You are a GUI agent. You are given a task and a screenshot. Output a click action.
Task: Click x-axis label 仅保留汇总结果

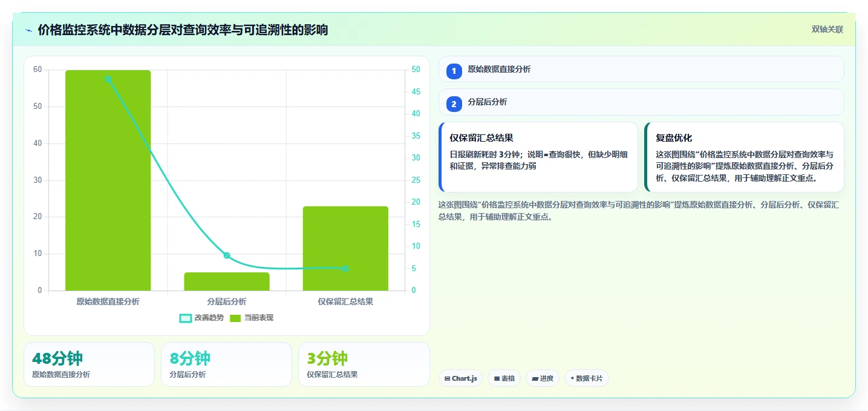click(x=345, y=301)
